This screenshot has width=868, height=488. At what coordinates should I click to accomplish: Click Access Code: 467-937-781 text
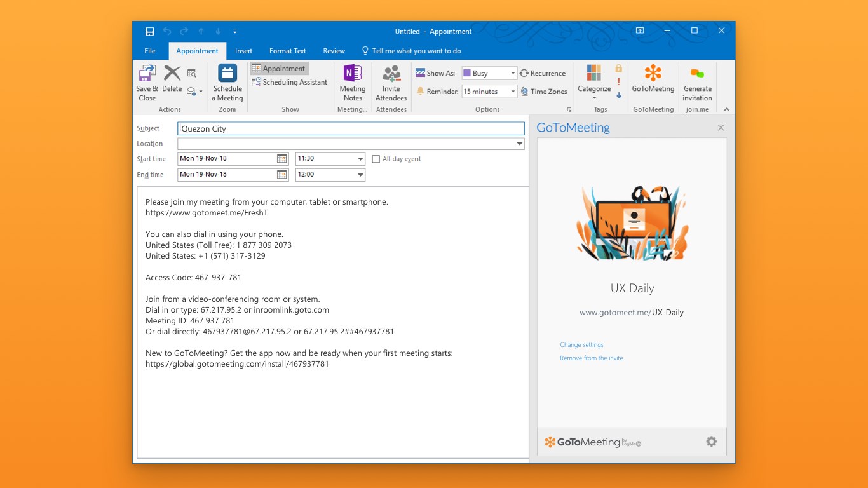click(x=193, y=278)
